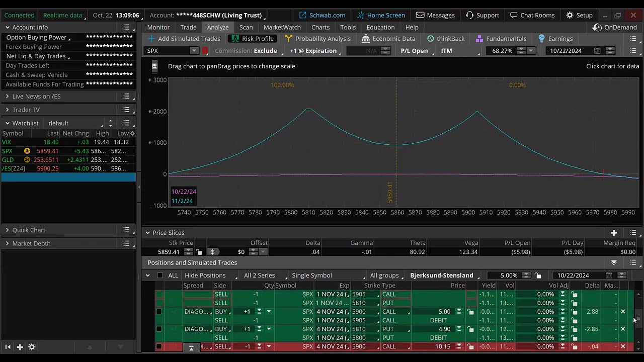Open the thinkBack subtab
Screen dimensions: 644x362
point(446,39)
